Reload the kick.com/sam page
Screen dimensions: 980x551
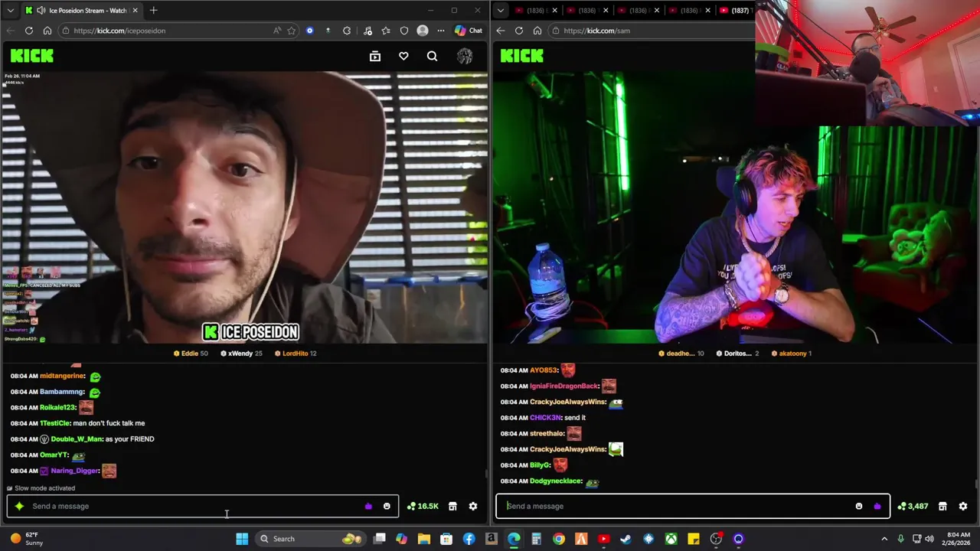tap(519, 31)
